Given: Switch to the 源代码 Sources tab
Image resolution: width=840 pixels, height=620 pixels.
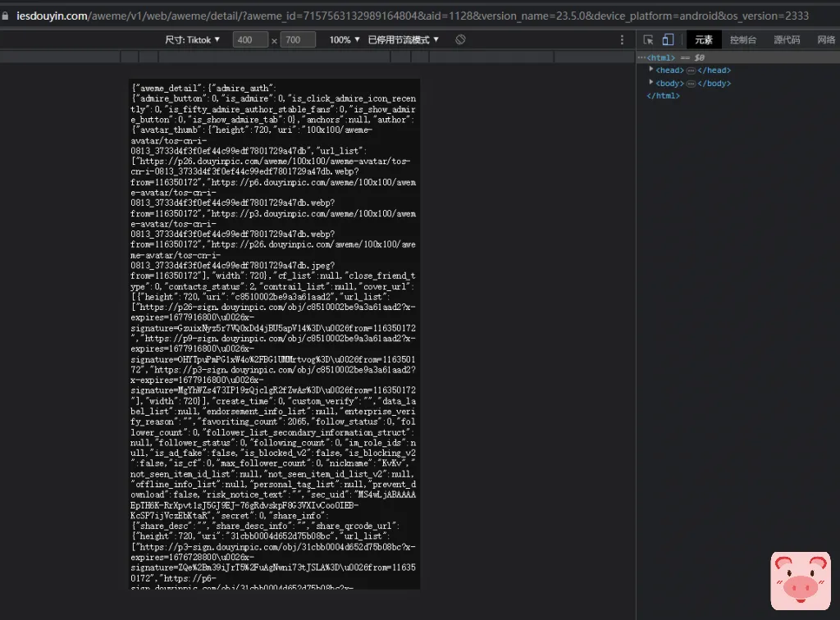Looking at the screenshot, I should tap(787, 39).
